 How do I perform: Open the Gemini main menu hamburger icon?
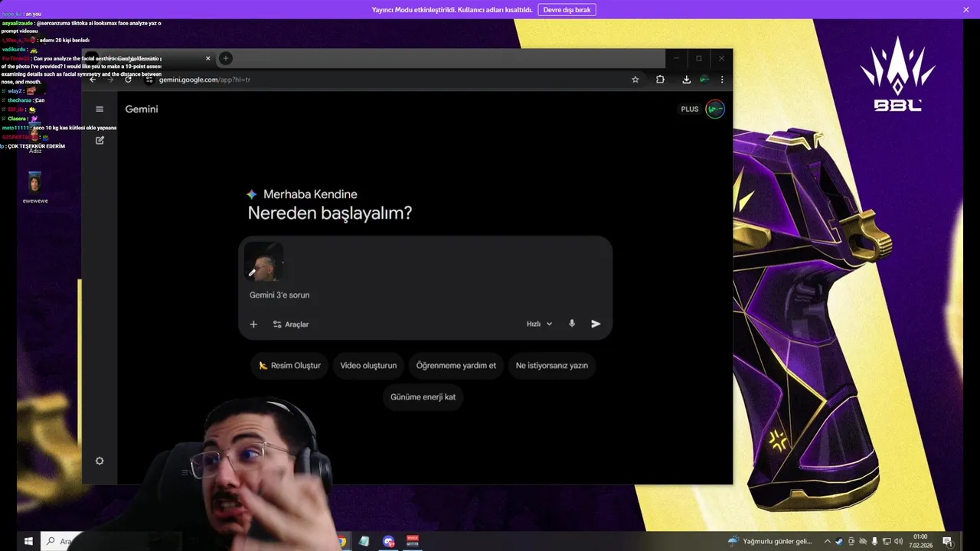100,109
